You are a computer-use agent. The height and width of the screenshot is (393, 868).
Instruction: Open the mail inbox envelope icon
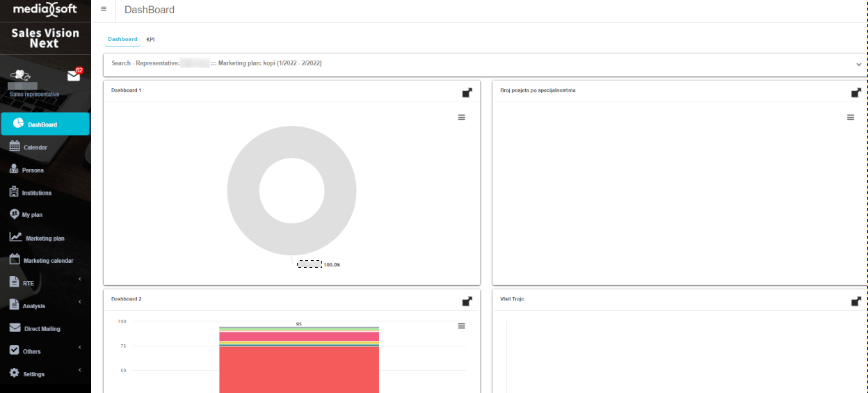click(73, 76)
